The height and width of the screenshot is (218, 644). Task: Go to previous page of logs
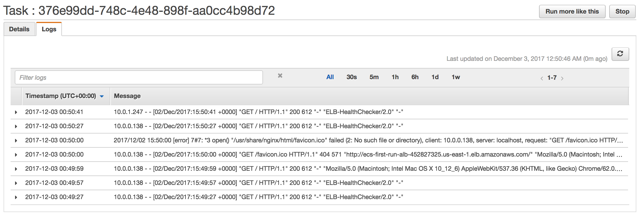coord(542,78)
